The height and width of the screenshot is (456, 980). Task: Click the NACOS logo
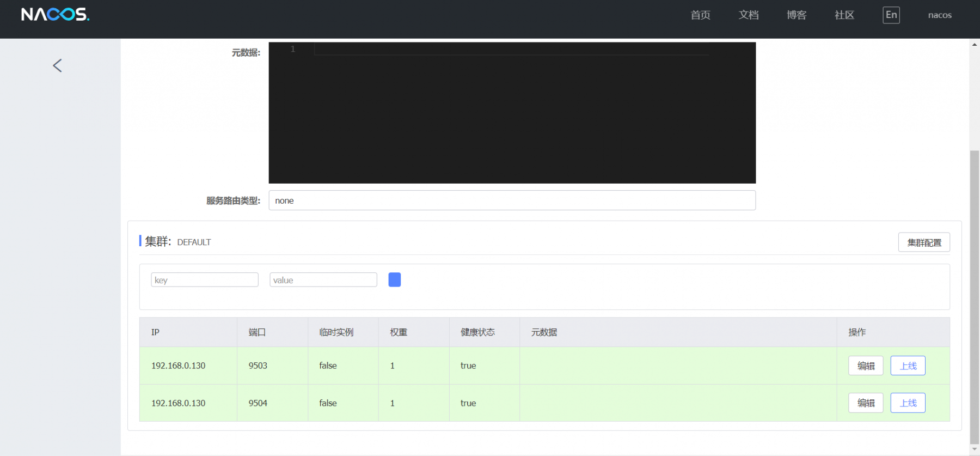(55, 15)
